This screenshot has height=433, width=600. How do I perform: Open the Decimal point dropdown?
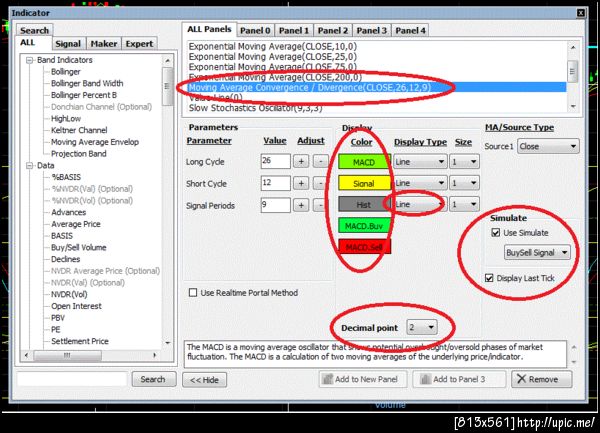[x=422, y=327]
